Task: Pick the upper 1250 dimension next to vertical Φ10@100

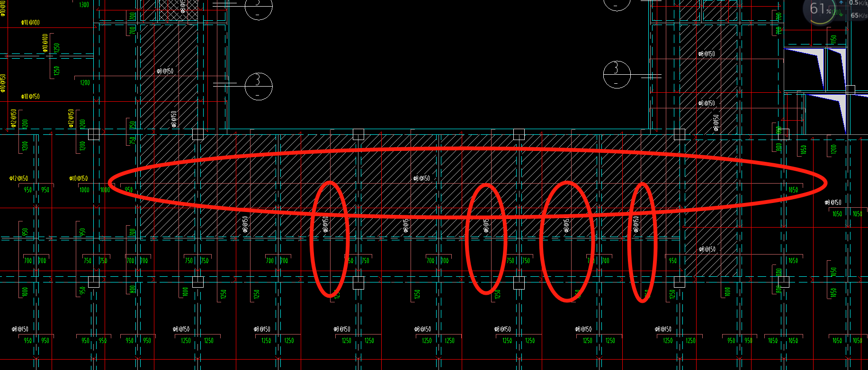Action: tap(57, 48)
